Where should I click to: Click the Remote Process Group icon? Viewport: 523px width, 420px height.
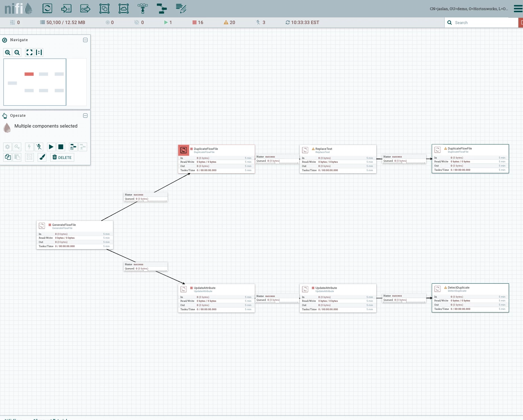[x=124, y=8]
